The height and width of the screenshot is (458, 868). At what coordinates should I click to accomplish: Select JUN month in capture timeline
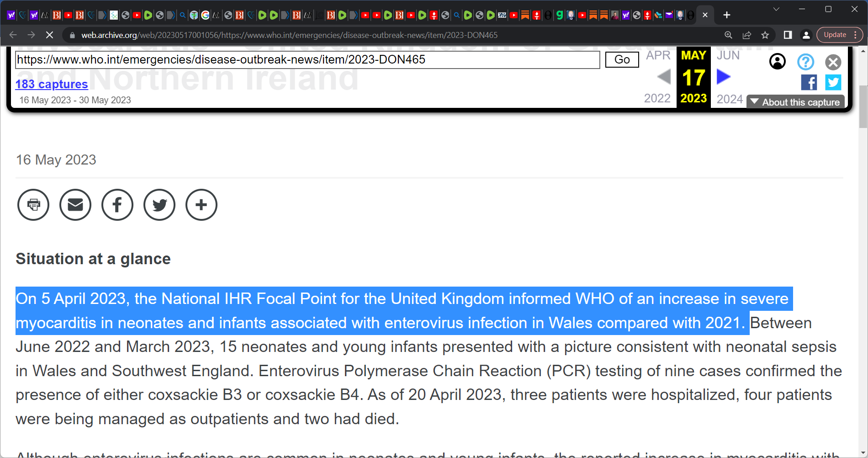[728, 55]
